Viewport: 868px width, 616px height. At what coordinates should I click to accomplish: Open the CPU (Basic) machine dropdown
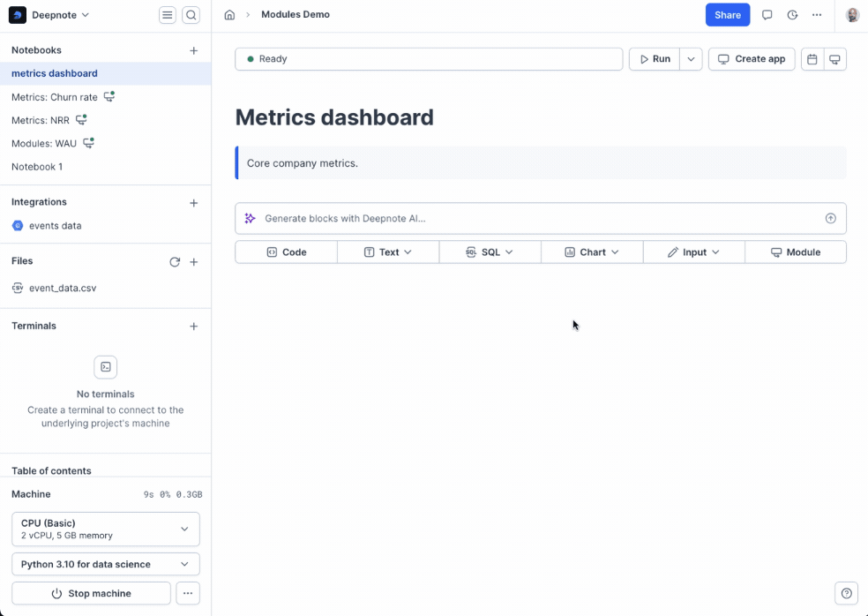(106, 529)
